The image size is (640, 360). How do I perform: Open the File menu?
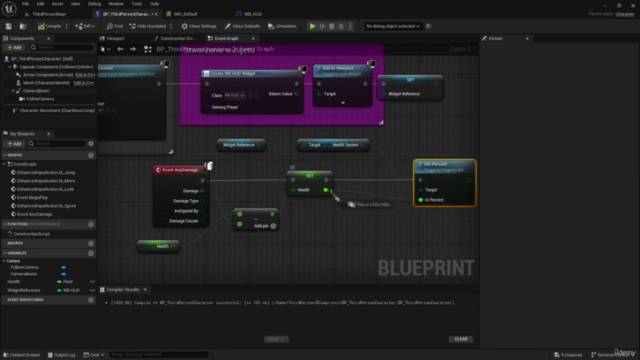point(25,4)
